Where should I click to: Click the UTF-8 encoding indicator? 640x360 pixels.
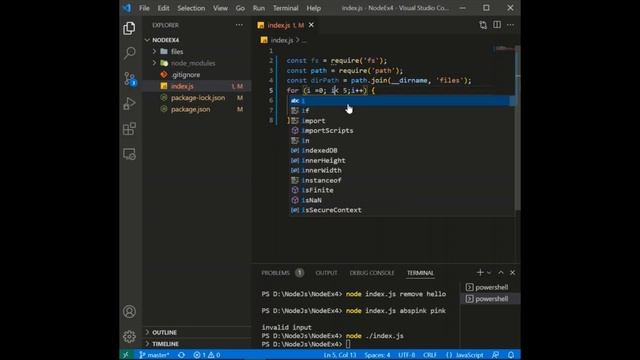pyautogui.click(x=407, y=355)
